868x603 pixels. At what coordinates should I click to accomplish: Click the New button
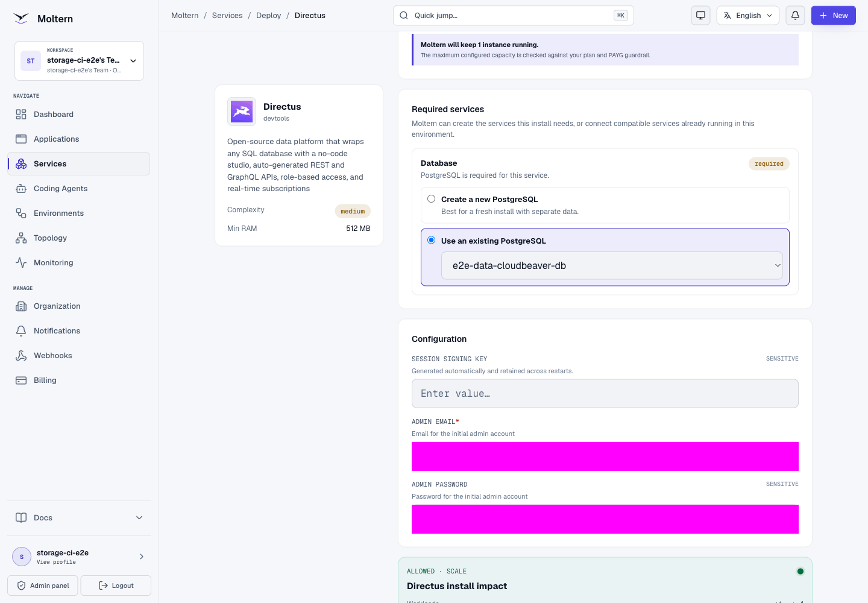[833, 16]
